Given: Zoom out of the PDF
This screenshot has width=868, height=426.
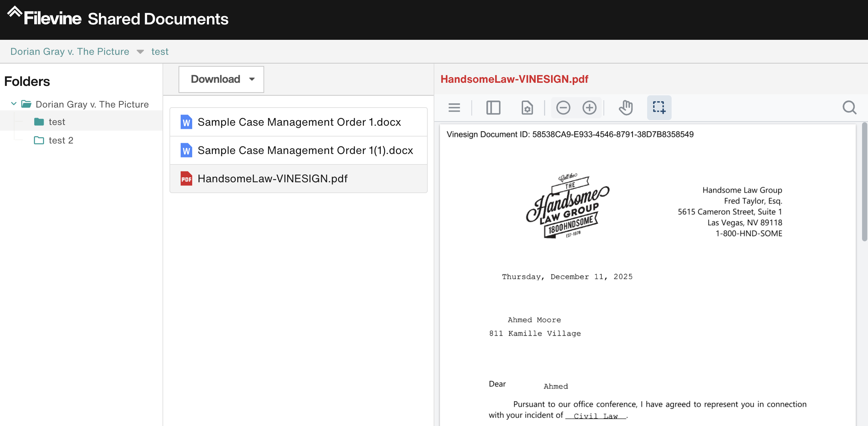Looking at the screenshot, I should [x=563, y=108].
